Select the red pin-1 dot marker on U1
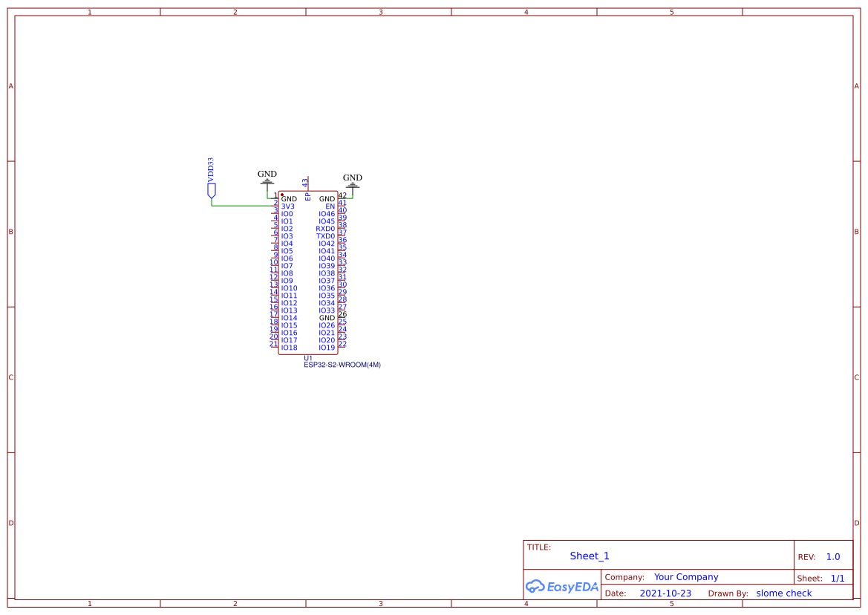Image resolution: width=868 pixels, height=615 pixels. click(281, 193)
